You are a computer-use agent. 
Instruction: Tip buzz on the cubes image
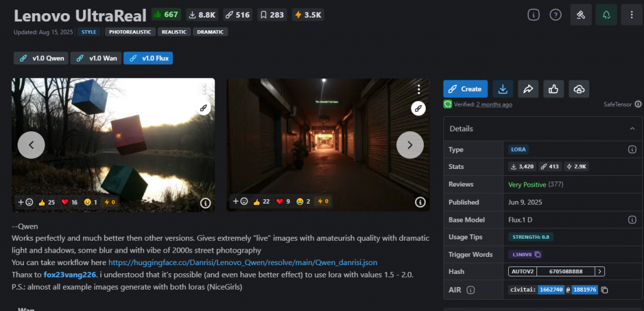(110, 202)
